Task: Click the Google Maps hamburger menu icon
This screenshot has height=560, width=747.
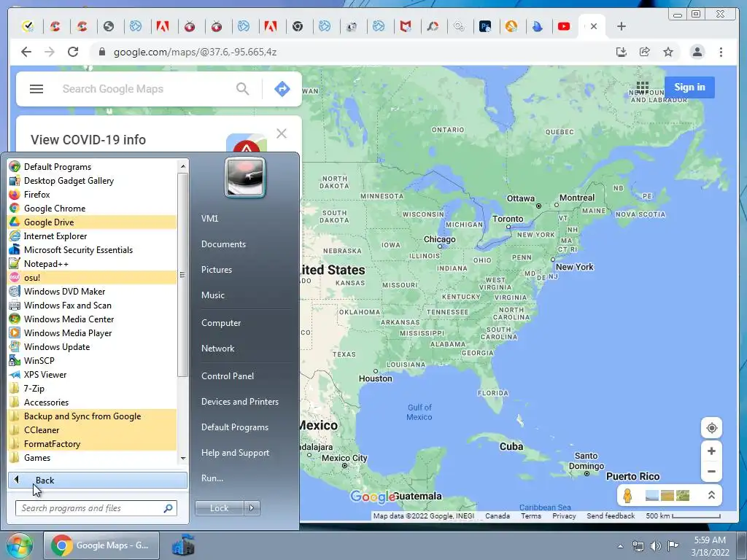Action: tap(36, 89)
